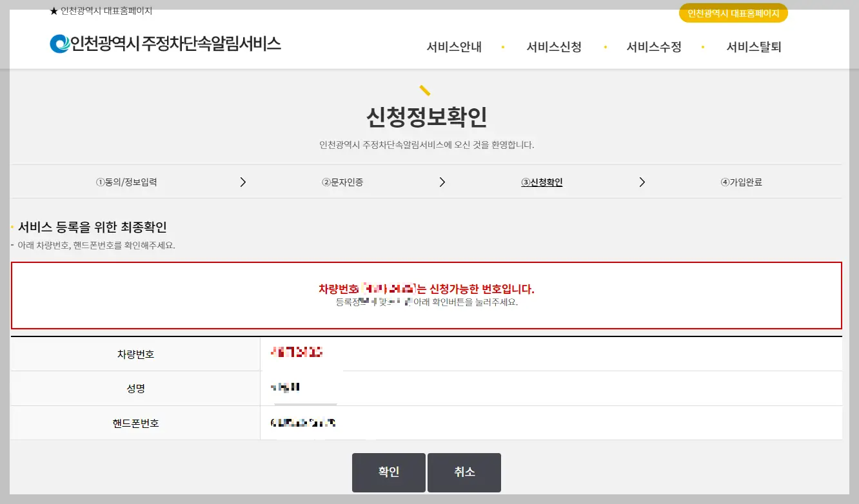Screen dimensions: 859x504
Task: Click the star icon beside 인천광역시 대표홈페이지
Action: pos(53,9)
